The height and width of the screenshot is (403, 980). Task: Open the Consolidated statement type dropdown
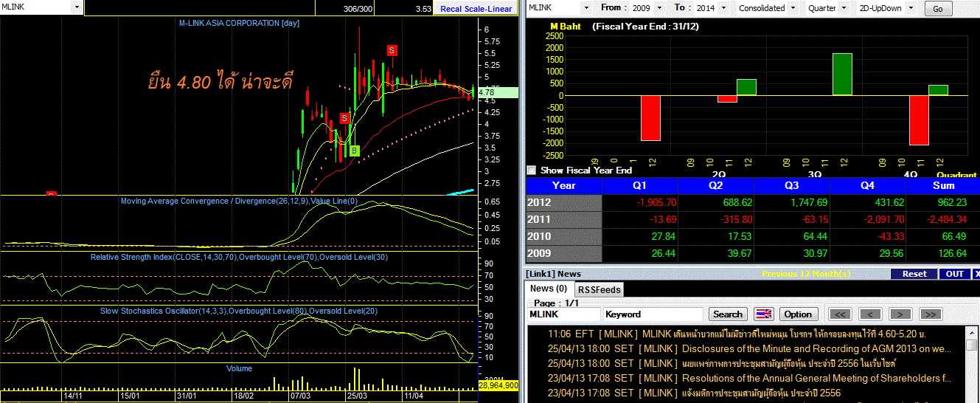tap(793, 7)
